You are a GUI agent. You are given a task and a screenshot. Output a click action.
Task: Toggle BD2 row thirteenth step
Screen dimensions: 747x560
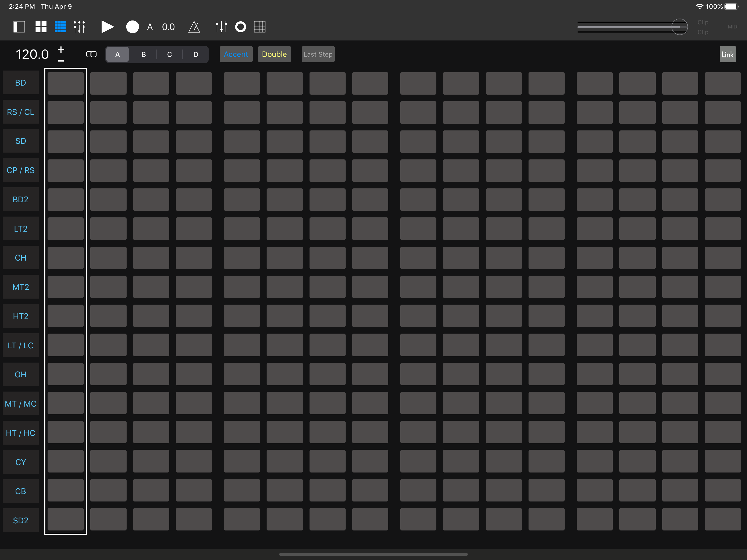click(x=594, y=200)
